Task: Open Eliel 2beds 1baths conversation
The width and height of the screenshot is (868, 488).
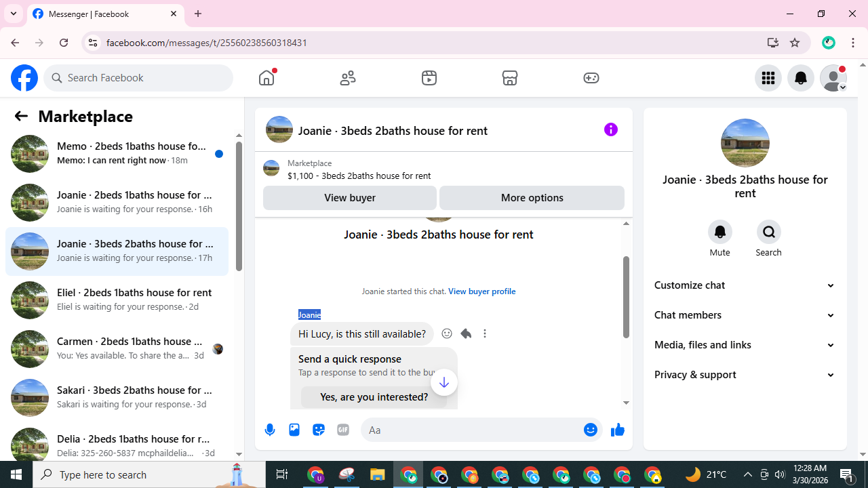Action: click(117, 300)
